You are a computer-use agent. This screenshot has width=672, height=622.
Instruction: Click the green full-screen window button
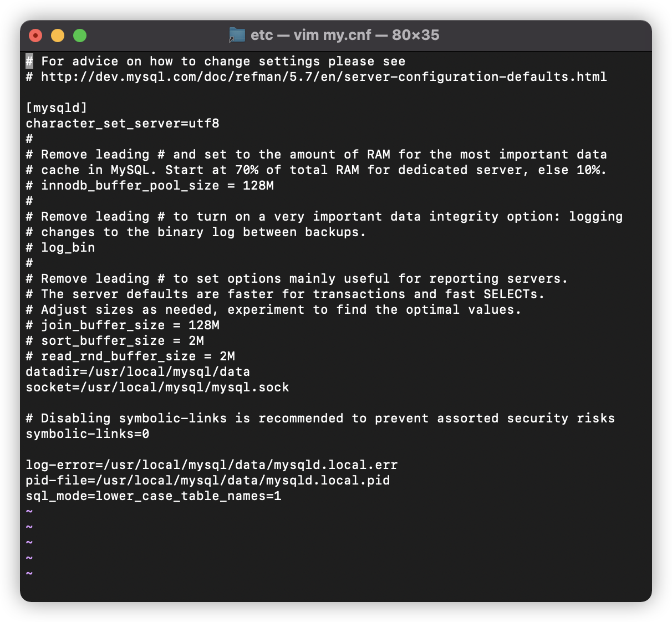80,35
